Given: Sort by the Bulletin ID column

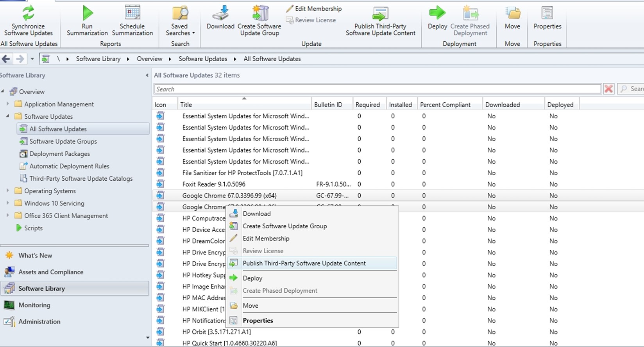Looking at the screenshot, I should point(332,105).
